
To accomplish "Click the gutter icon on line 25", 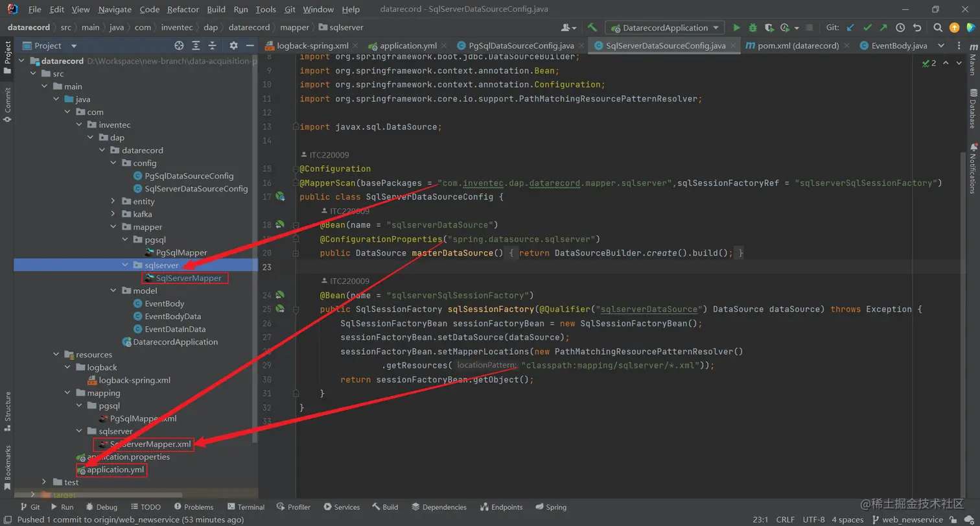I will (280, 309).
